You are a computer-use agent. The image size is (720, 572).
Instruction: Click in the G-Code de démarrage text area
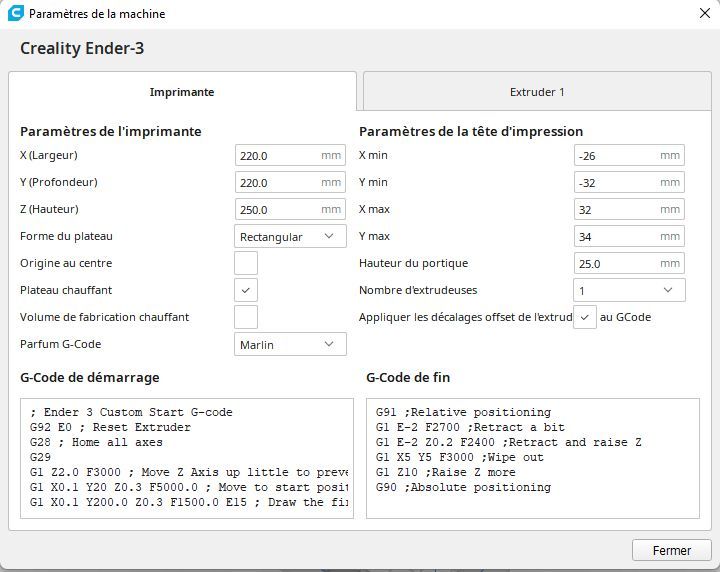tap(187, 458)
